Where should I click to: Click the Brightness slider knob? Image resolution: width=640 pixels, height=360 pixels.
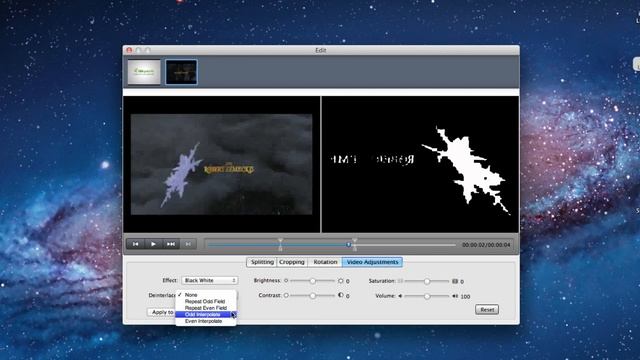(x=313, y=281)
